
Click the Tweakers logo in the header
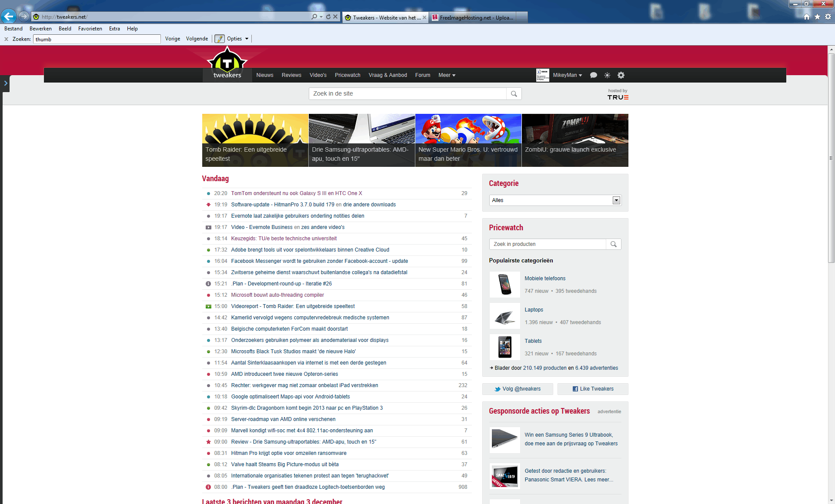[x=227, y=66]
